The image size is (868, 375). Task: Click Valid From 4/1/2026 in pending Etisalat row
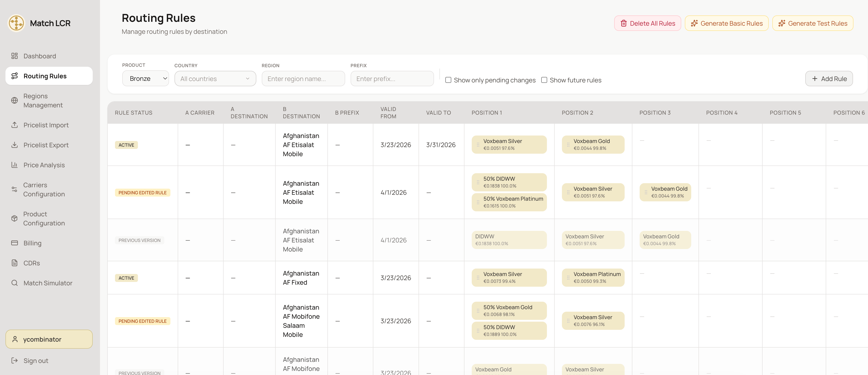click(394, 192)
